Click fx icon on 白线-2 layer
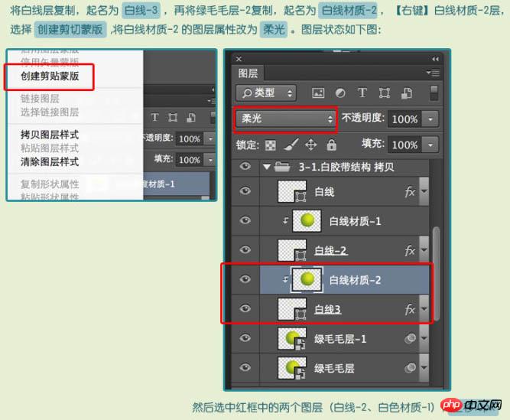Viewport: 510px width, 420px height. [x=410, y=250]
